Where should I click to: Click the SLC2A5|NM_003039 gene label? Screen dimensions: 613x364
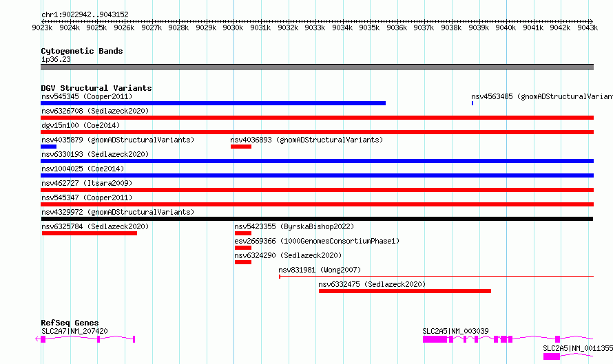(455, 331)
